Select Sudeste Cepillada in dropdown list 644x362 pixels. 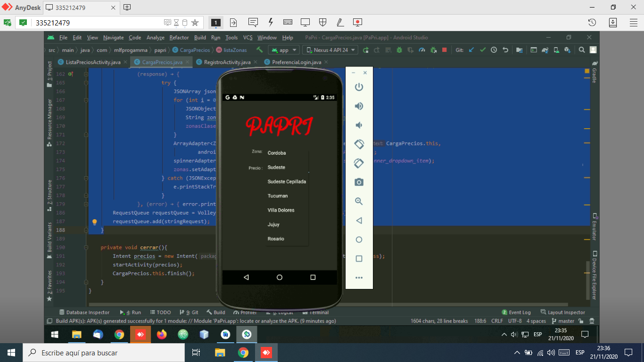tap(287, 181)
